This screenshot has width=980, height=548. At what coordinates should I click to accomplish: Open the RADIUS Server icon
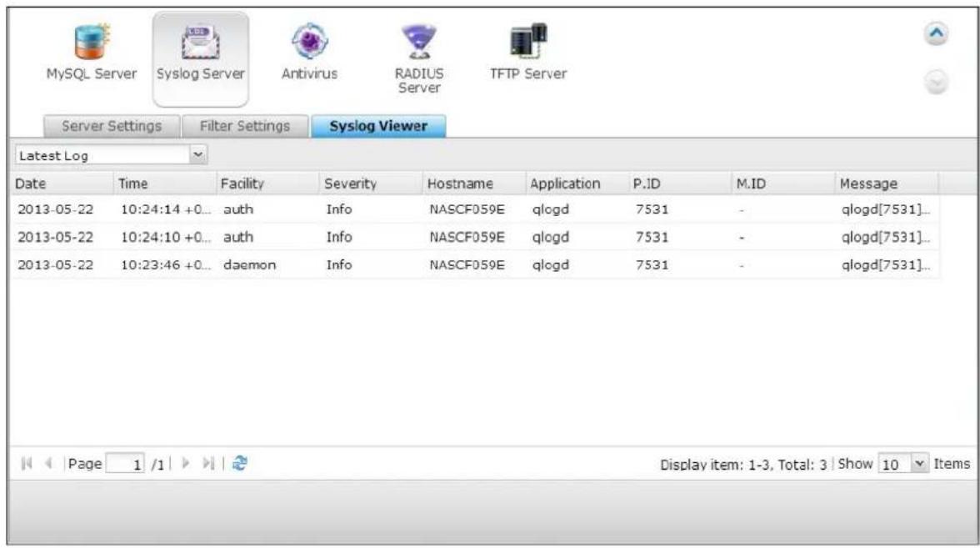pyautogui.click(x=418, y=58)
